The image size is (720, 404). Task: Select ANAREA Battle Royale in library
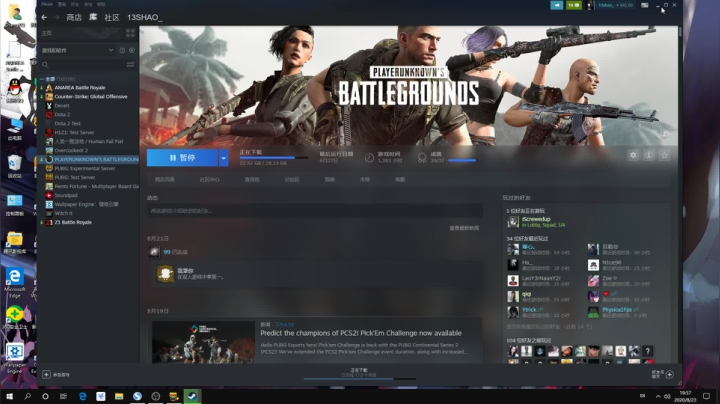[x=79, y=87]
